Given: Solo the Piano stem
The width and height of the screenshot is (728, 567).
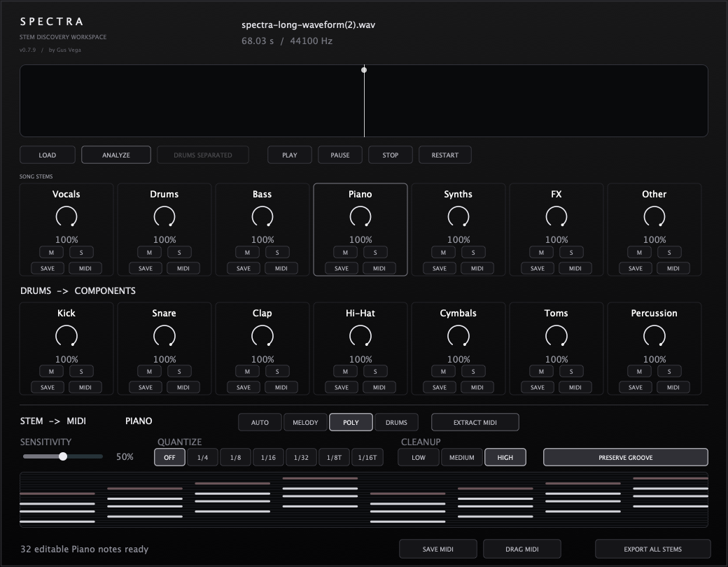Looking at the screenshot, I should [x=375, y=252].
